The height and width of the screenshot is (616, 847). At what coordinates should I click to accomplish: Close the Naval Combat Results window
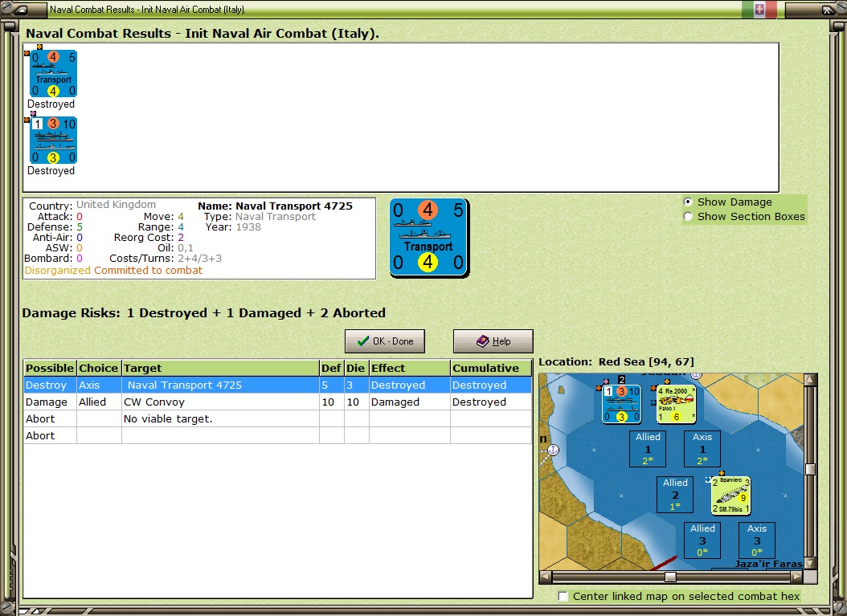pyautogui.click(x=828, y=9)
